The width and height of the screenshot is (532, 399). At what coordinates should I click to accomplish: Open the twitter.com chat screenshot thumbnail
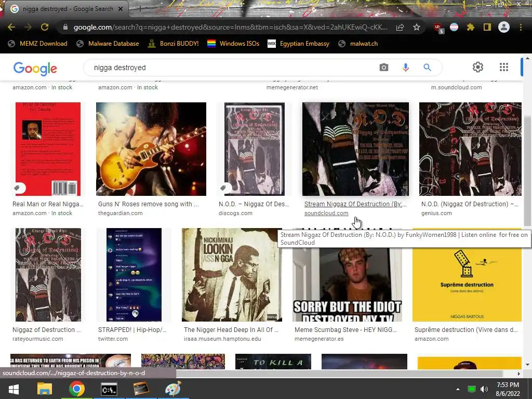pyautogui.click(x=134, y=275)
